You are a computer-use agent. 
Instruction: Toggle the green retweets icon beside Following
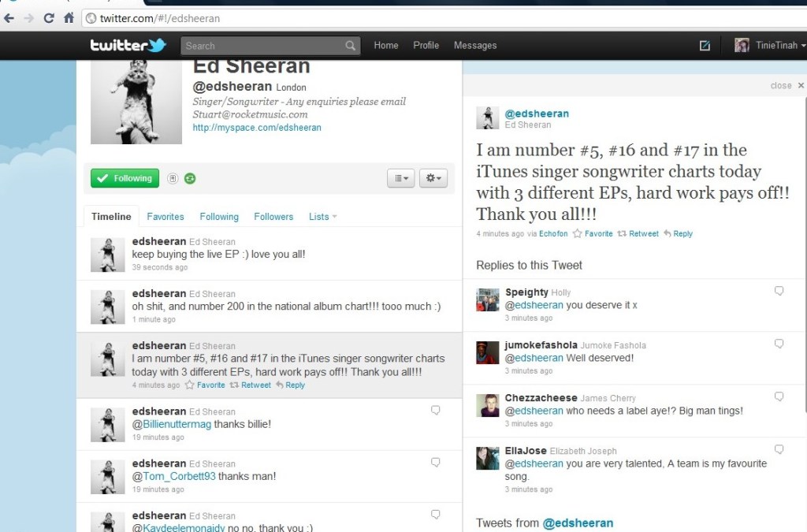pyautogui.click(x=190, y=179)
